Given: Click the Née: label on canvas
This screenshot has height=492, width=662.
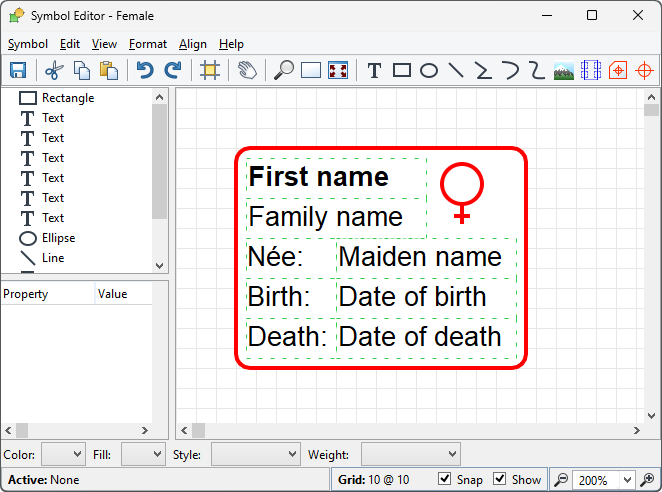Looking at the screenshot, I should 275,256.
